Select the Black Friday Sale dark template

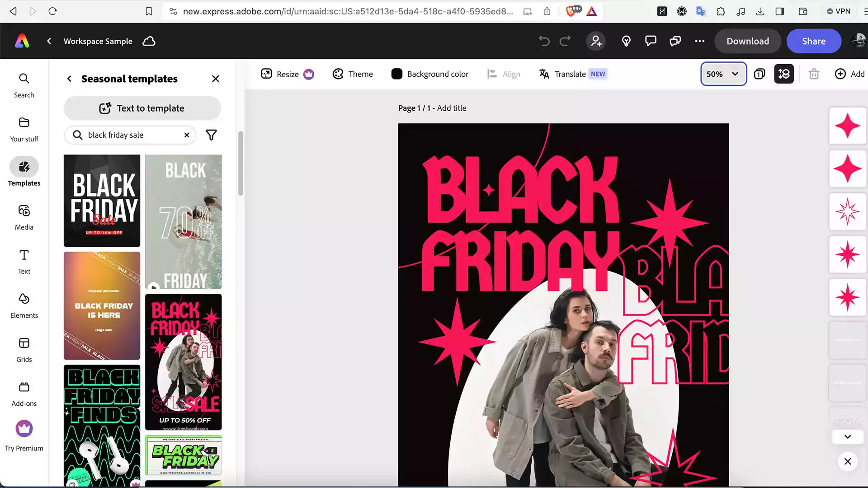tap(102, 201)
